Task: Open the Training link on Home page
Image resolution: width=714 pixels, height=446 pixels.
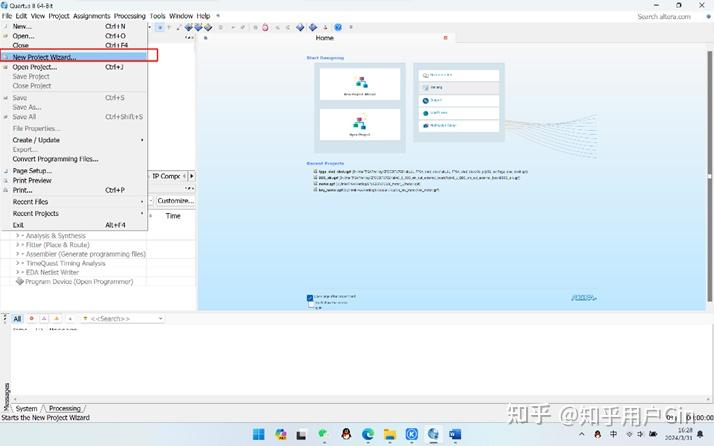Action: coord(459,87)
